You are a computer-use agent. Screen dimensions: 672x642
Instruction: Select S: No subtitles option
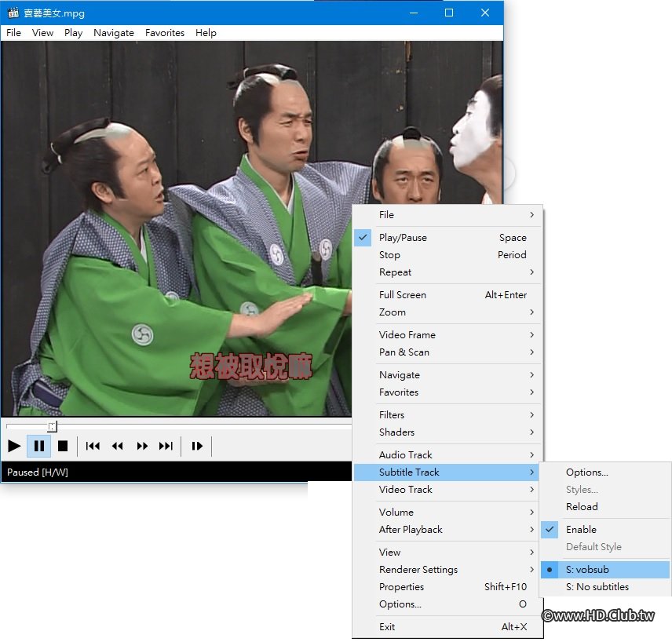point(597,587)
